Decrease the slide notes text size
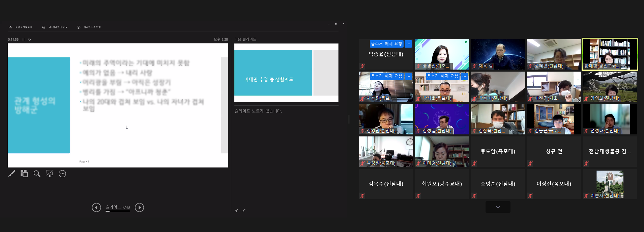This screenshot has width=644, height=232. 244,211
